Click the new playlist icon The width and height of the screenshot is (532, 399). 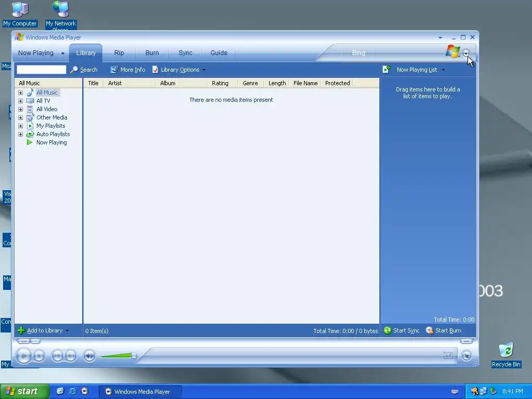pyautogui.click(x=387, y=69)
